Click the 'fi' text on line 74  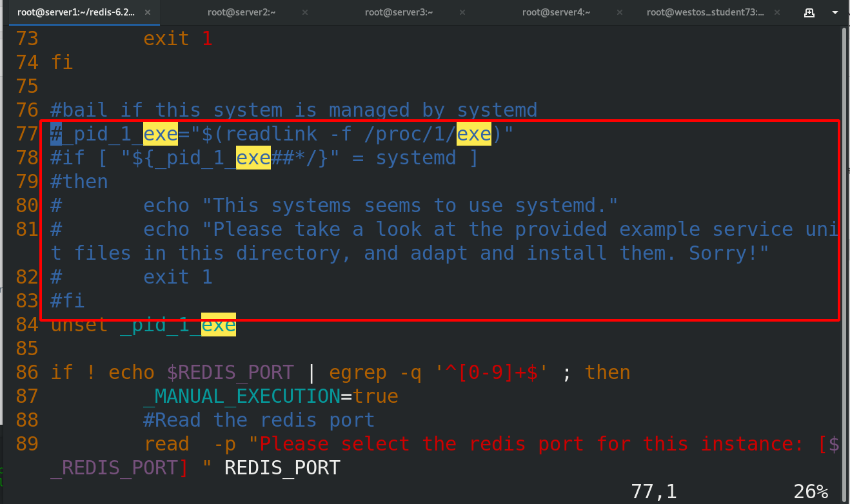point(62,63)
